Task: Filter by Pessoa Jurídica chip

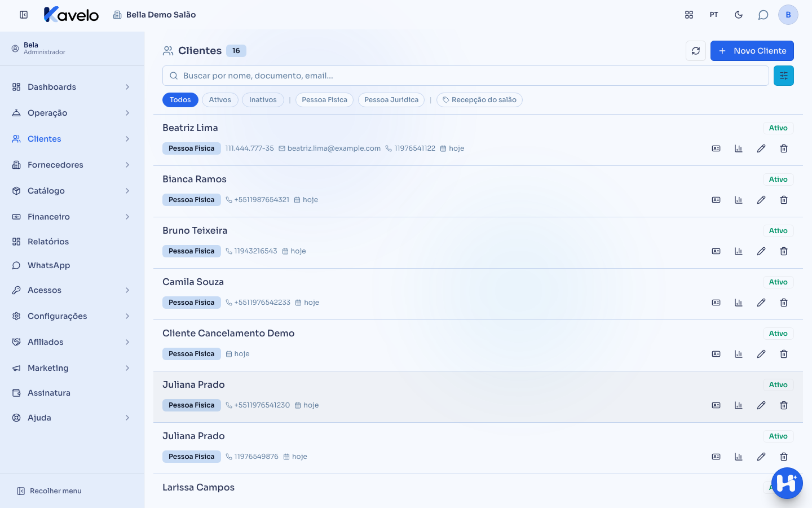Action: click(391, 100)
